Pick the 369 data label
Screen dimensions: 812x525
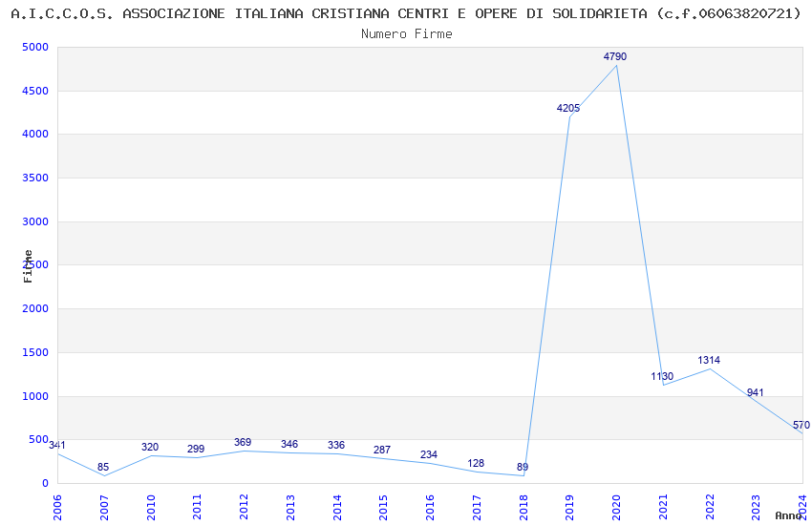point(243,442)
